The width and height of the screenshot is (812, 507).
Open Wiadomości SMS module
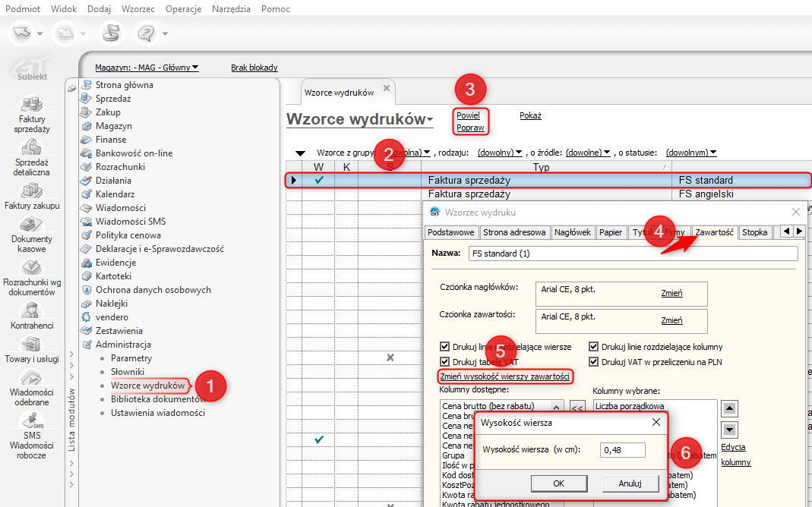pos(131,222)
